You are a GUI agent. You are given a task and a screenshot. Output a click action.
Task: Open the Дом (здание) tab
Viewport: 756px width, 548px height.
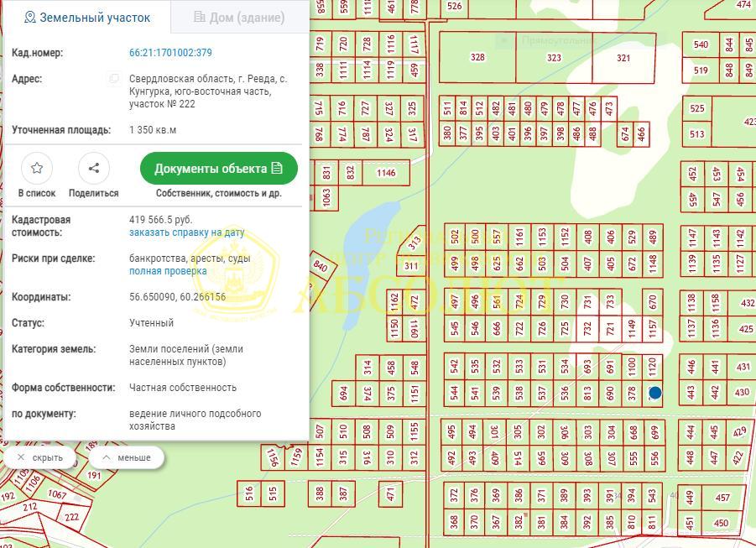tap(239, 18)
